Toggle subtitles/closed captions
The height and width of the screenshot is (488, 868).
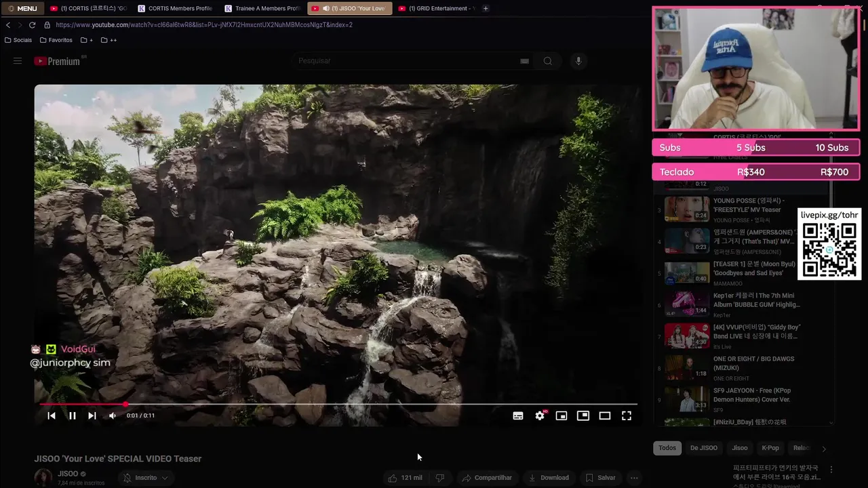coord(518,415)
